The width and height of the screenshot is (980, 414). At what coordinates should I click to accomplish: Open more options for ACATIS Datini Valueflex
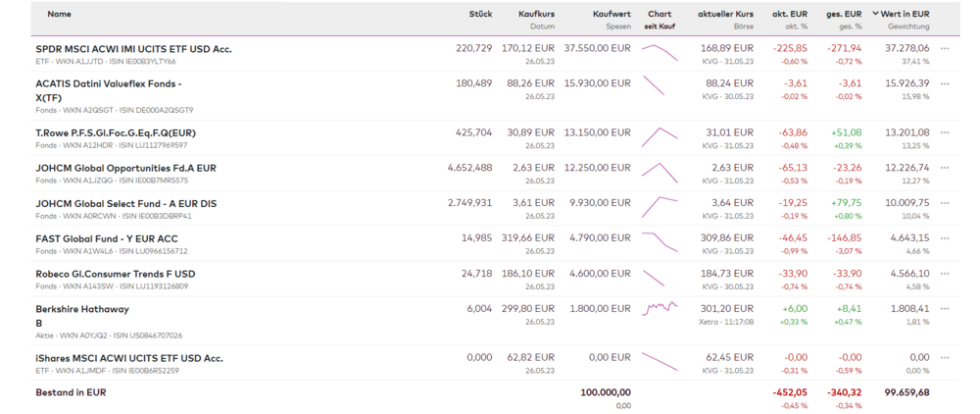click(945, 84)
